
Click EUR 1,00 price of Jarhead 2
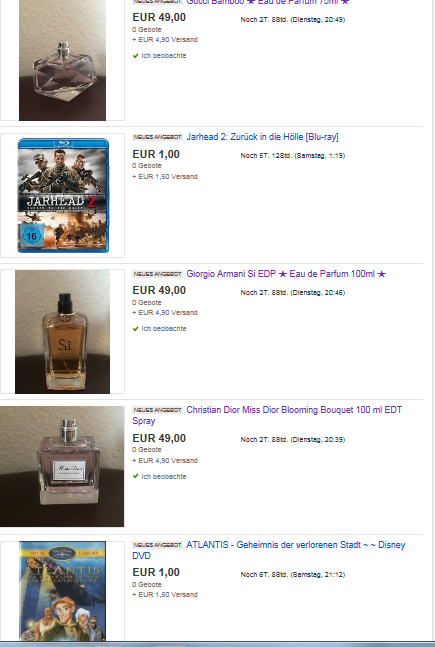click(x=156, y=154)
